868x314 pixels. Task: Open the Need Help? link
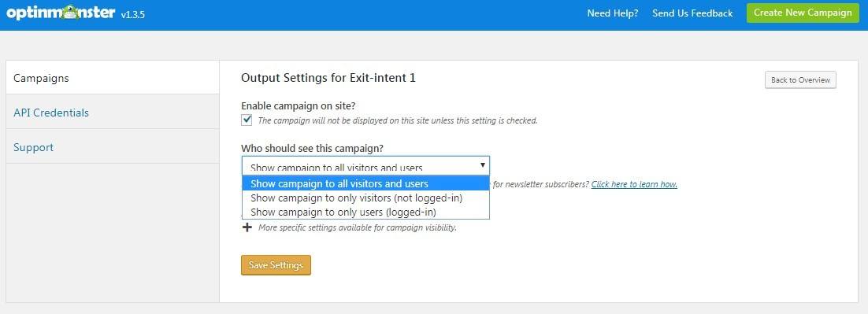(612, 13)
